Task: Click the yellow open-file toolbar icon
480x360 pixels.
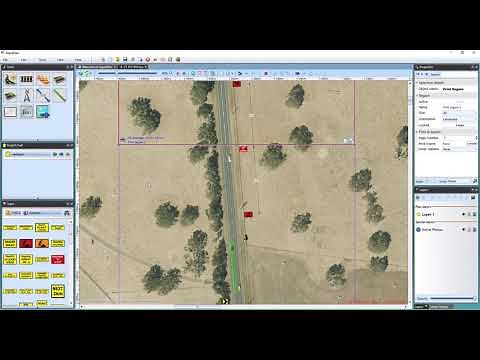Action: coord(117,59)
